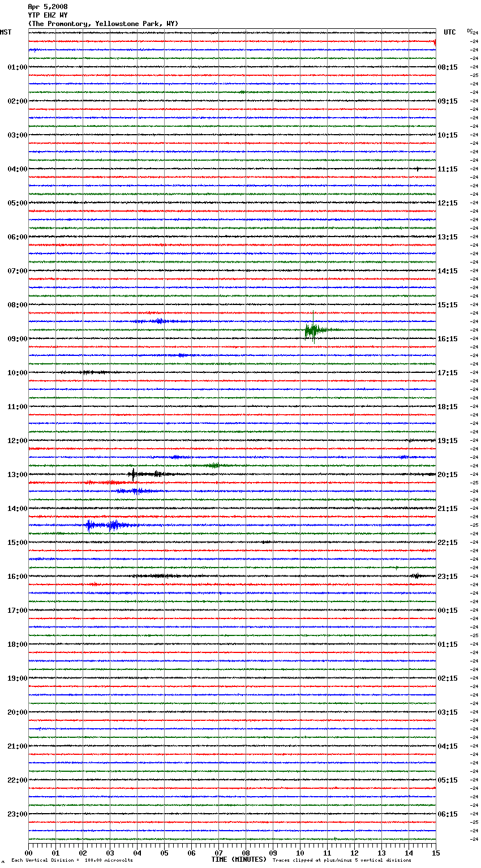
Task: Click the '19:15' UTC time label
Action: click(448, 441)
